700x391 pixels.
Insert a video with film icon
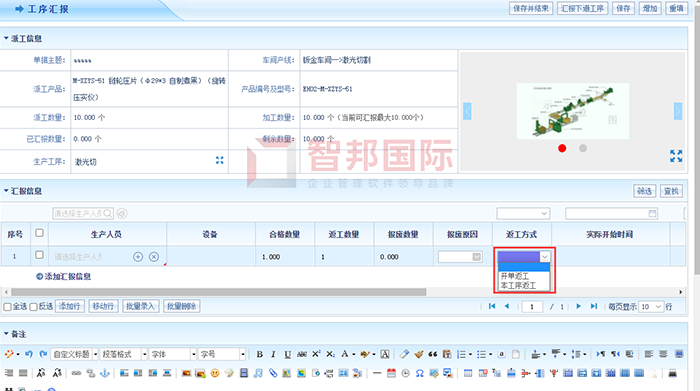click(x=243, y=373)
